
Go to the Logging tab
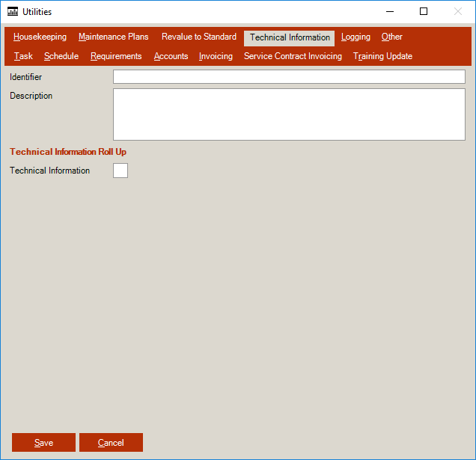(356, 37)
